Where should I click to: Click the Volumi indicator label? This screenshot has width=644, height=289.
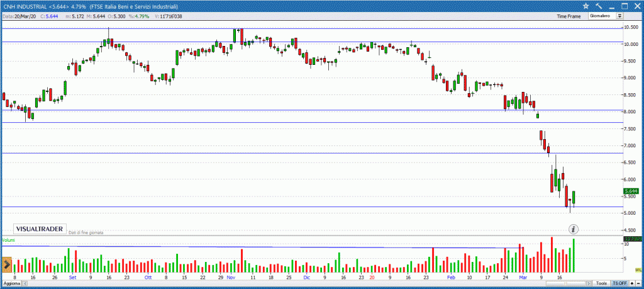[x=7, y=239]
